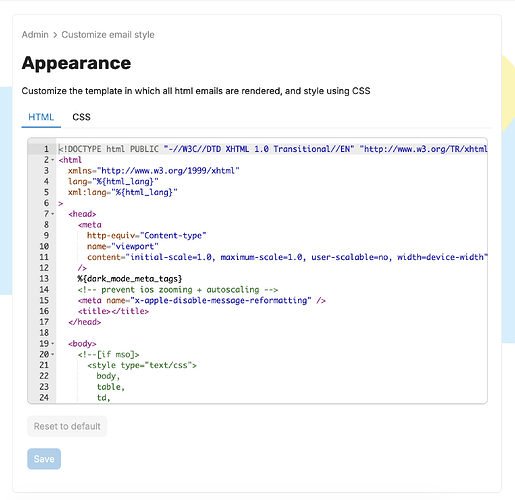Screen dimensions: 515x500
Task: Click the <!--[if mso]> comment line
Action: (109, 354)
